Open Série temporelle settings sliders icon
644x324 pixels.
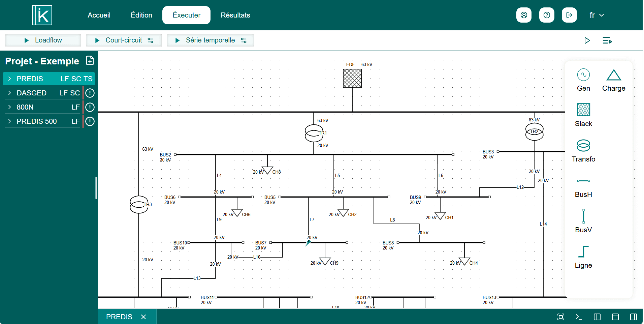[x=244, y=40]
